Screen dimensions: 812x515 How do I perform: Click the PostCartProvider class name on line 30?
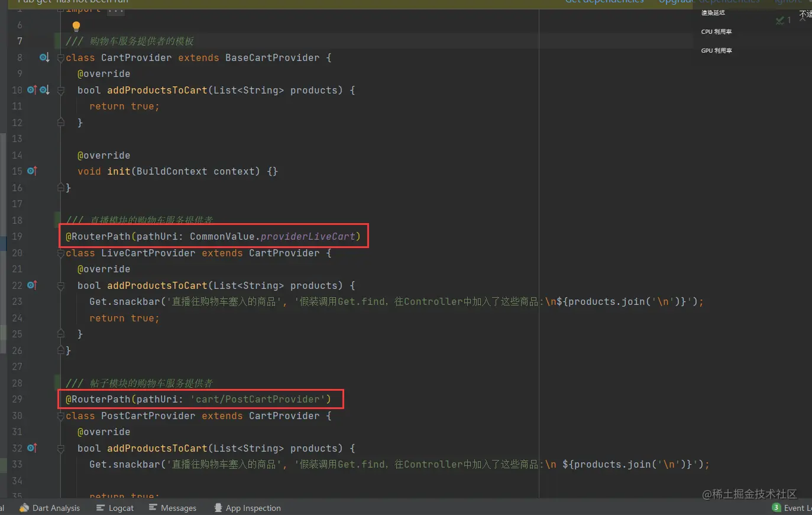(148, 416)
